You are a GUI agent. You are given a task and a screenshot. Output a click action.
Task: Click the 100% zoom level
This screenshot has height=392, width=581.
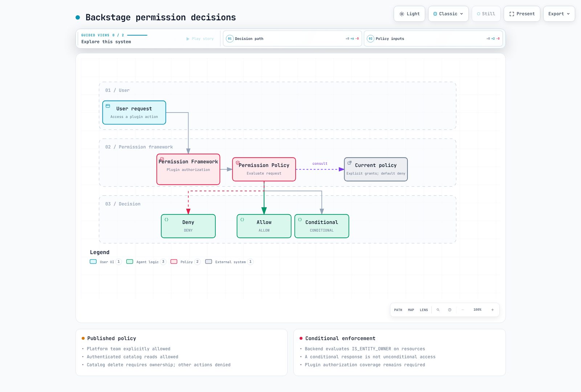click(478, 310)
